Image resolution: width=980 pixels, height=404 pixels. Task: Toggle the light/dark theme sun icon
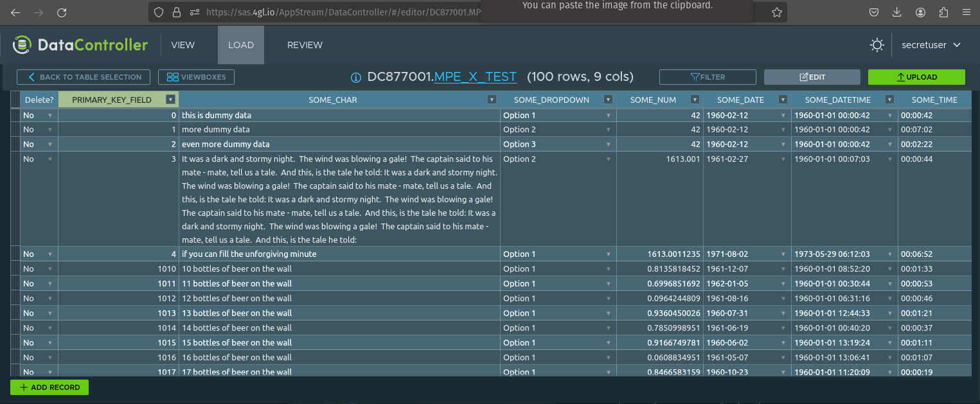(877, 45)
